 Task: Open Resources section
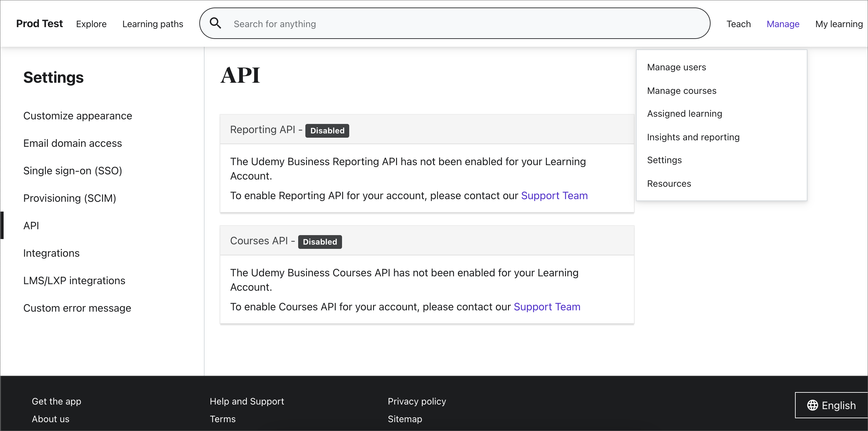669,184
